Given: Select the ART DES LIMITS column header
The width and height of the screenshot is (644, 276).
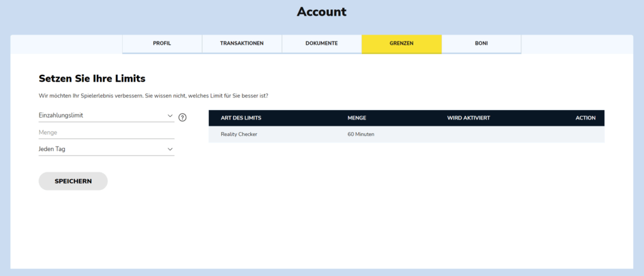Looking at the screenshot, I should click(241, 118).
